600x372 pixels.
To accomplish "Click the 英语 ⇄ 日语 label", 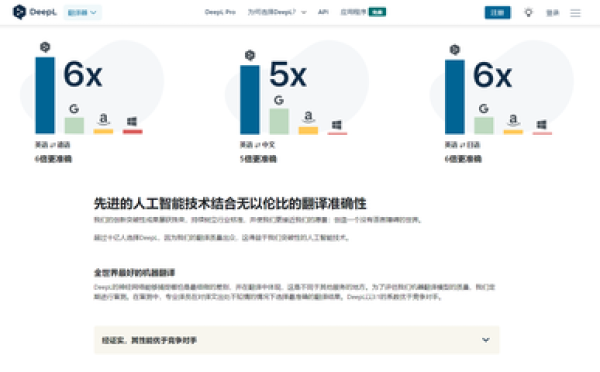I will tap(462, 145).
